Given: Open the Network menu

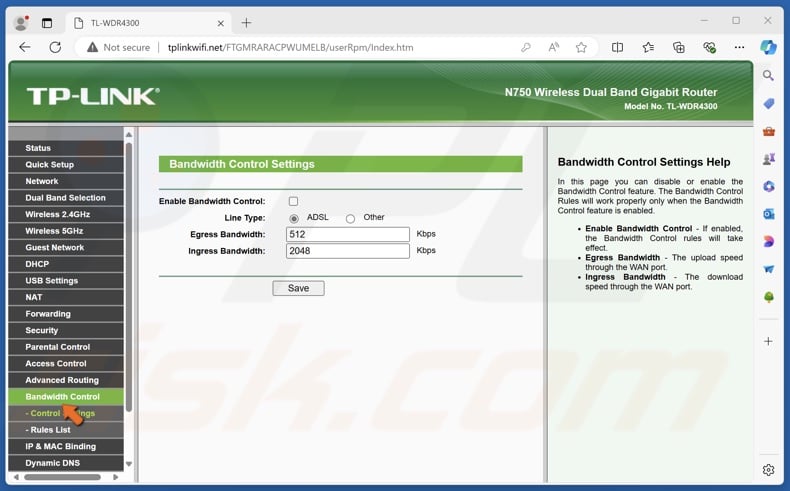Looking at the screenshot, I should tap(66, 181).
